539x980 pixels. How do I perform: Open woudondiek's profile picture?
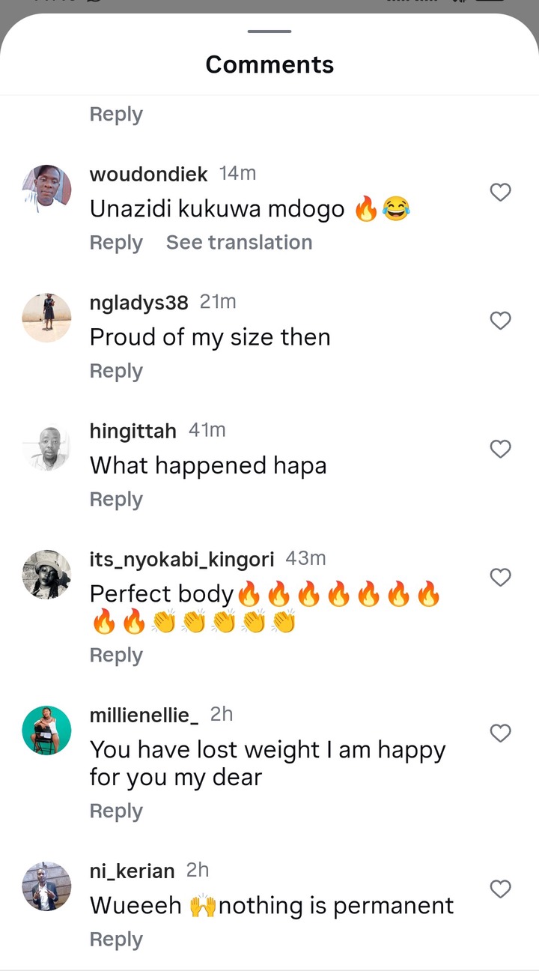coord(46,189)
